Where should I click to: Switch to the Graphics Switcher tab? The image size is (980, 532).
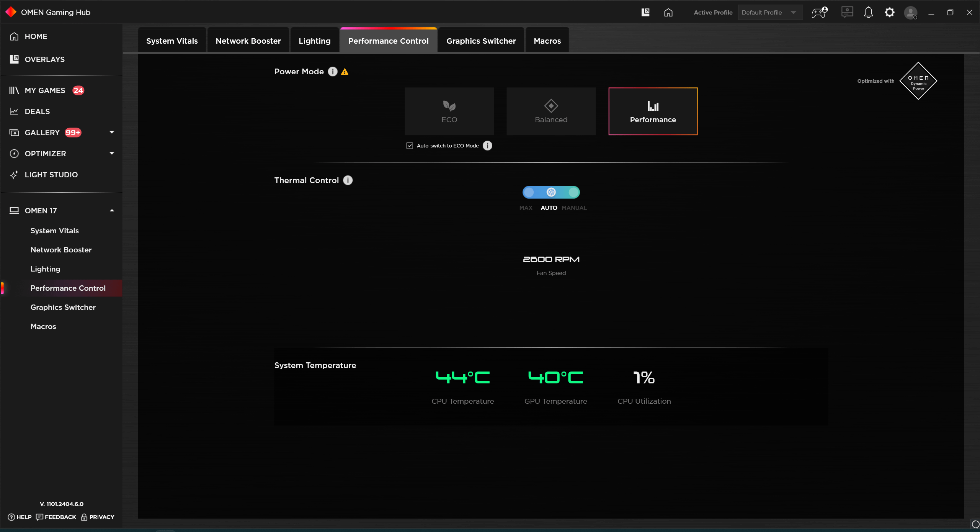(481, 41)
